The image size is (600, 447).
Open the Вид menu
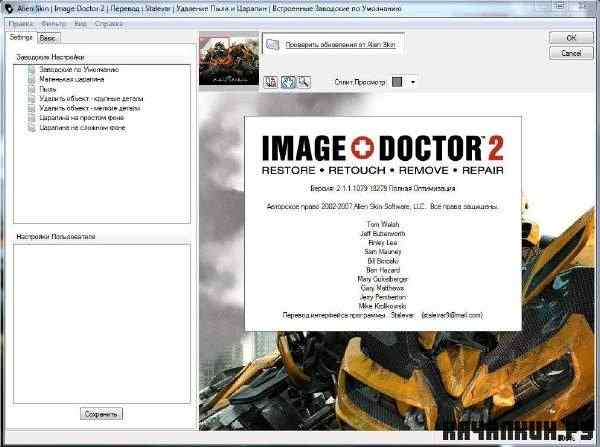[x=80, y=24]
